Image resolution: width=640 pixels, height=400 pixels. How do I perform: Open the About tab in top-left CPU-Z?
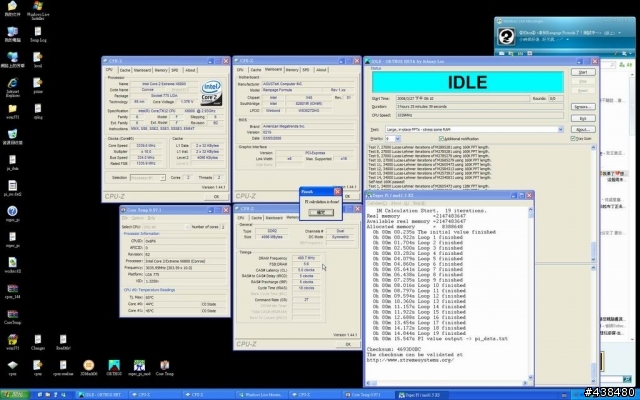tap(190, 70)
